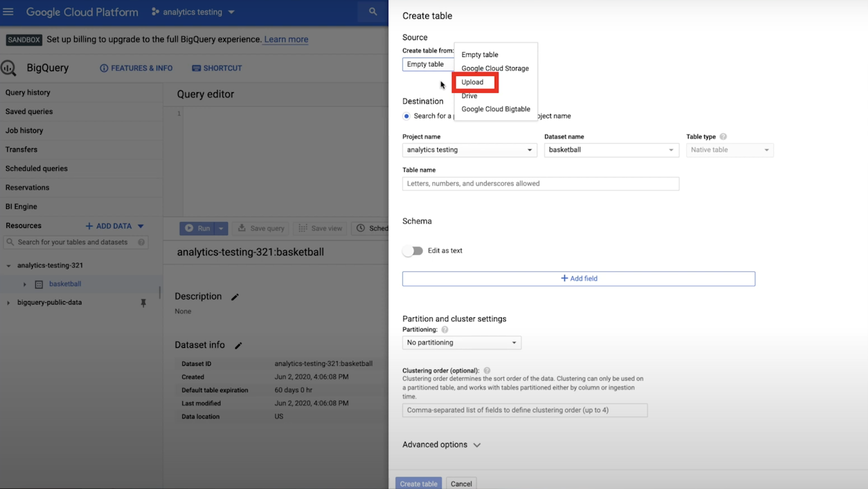The image size is (868, 489).
Task: Choose Google Cloud Bigtable source option
Action: pos(496,109)
